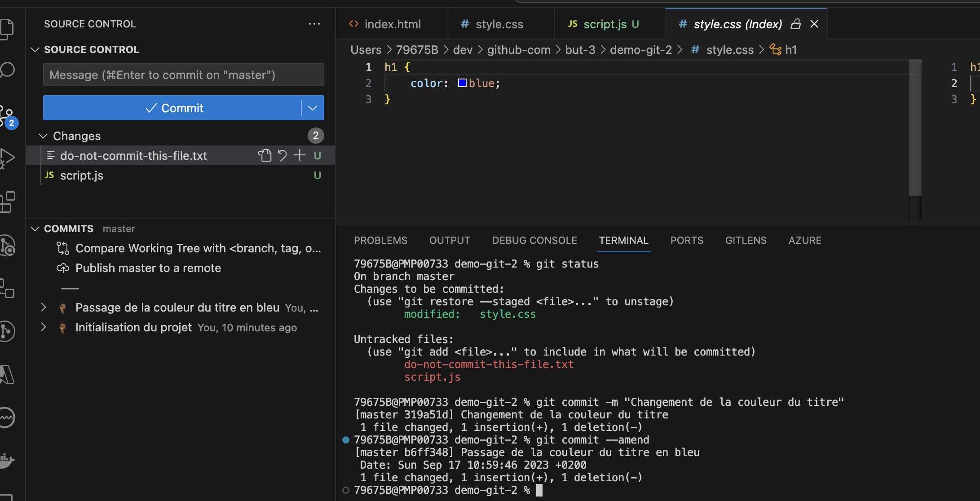The image size is (980, 501).
Task: Click the demo-git-2 breadcrumb segment
Action: [641, 50]
